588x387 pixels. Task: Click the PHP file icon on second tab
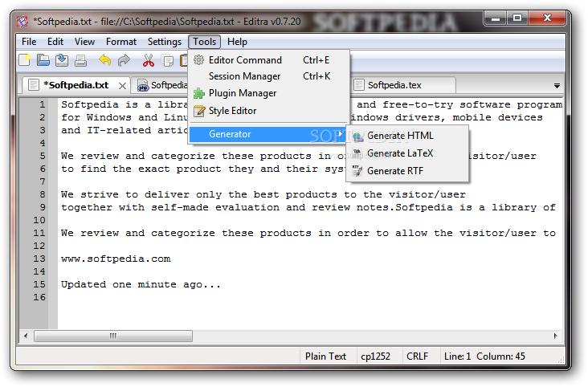click(x=143, y=85)
